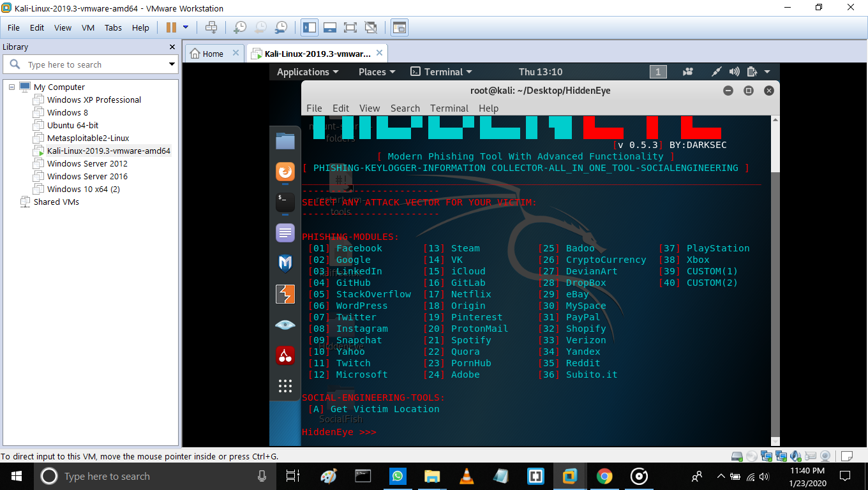
Task: Take a snapshot of the virtual machine
Action: (240, 27)
